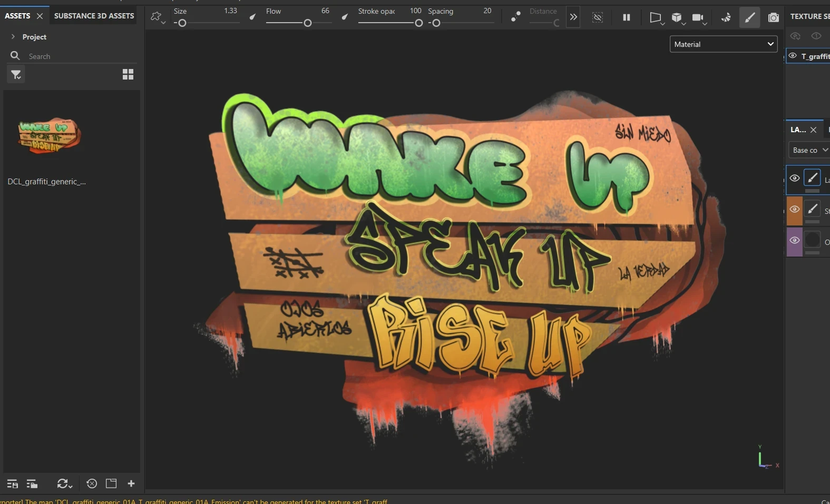Switch assets to grid view icon

pos(128,74)
